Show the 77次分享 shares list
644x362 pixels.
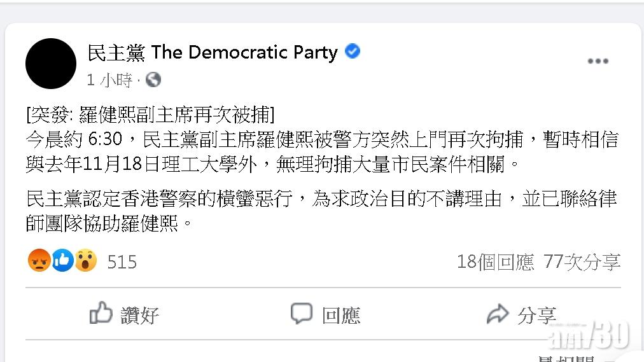[x=582, y=261]
